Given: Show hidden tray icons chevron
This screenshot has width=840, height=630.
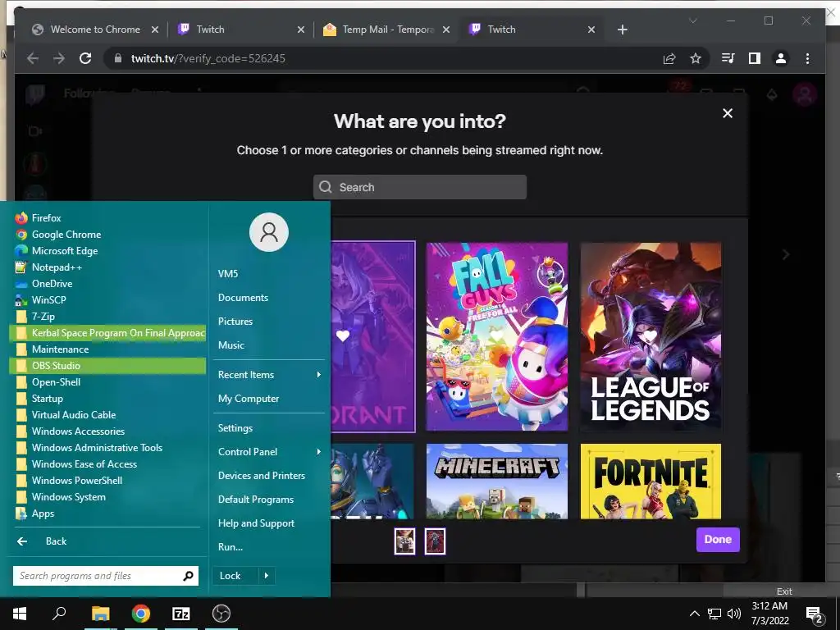Looking at the screenshot, I should (x=694, y=614).
